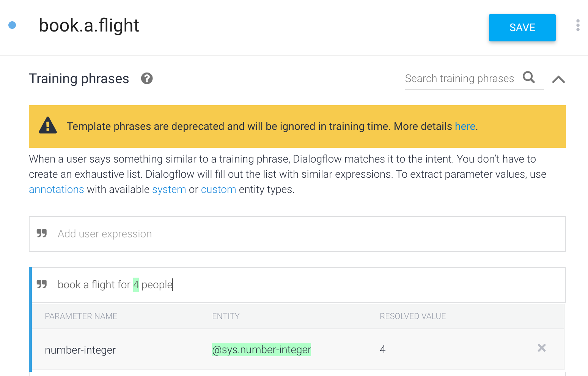
Task: Click quote icon beside book a flight phrase
Action: (x=42, y=284)
